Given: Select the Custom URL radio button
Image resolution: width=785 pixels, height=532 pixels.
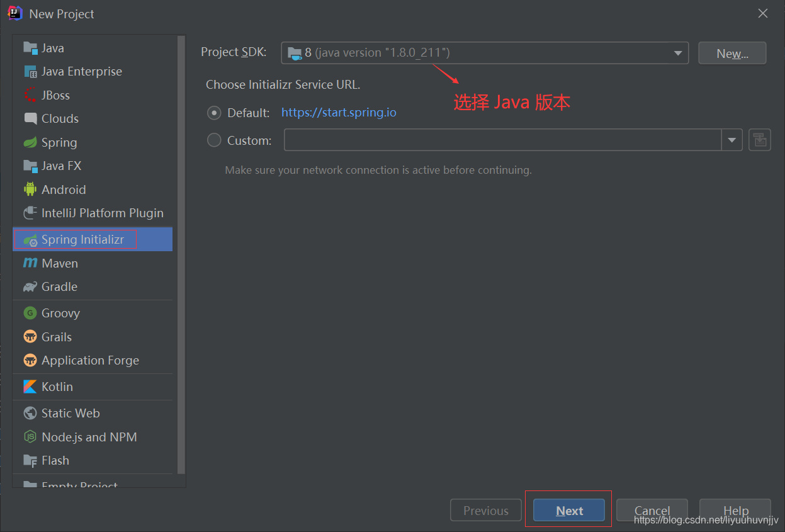Looking at the screenshot, I should [214, 140].
